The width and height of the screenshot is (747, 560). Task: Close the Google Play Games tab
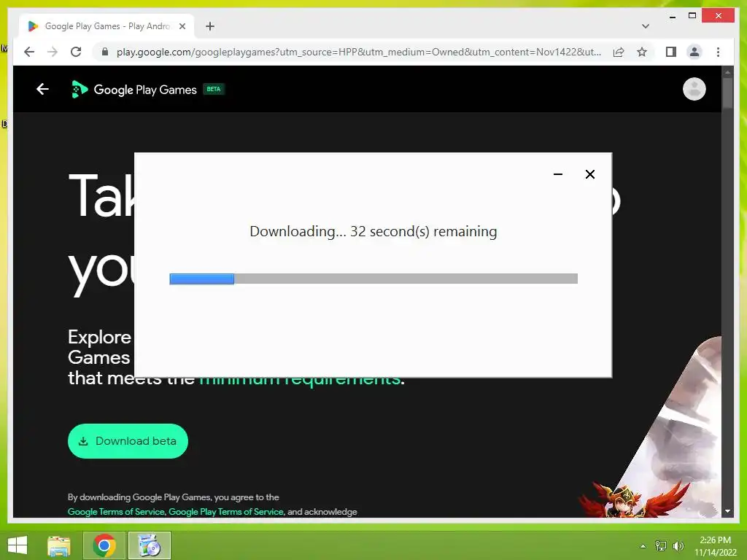182,26
